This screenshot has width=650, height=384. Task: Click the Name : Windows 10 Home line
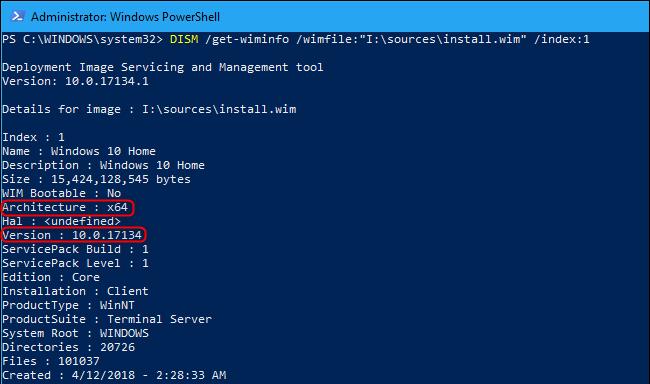tap(79, 151)
